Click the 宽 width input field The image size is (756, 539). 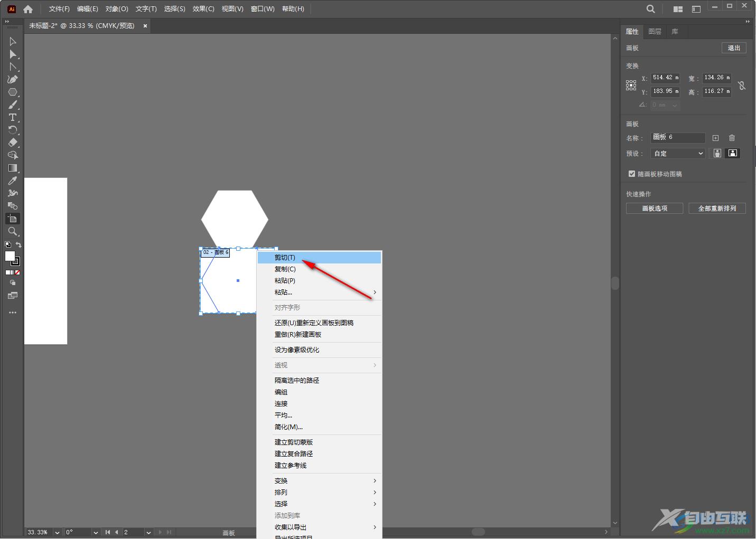[x=717, y=78]
